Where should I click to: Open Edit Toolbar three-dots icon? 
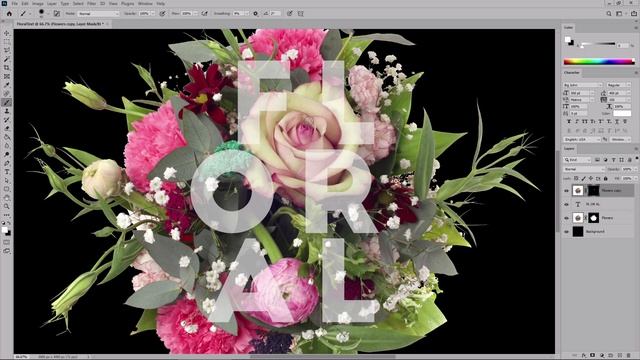tap(7, 215)
